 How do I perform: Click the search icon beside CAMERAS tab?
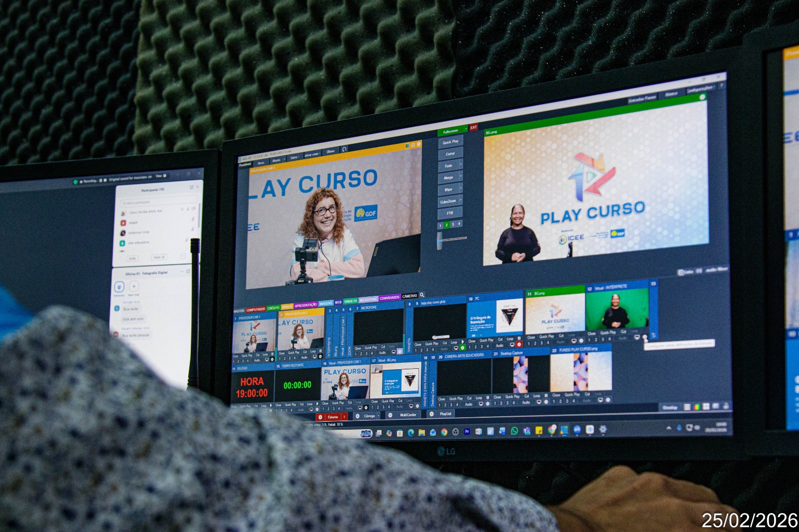pyautogui.click(x=422, y=295)
